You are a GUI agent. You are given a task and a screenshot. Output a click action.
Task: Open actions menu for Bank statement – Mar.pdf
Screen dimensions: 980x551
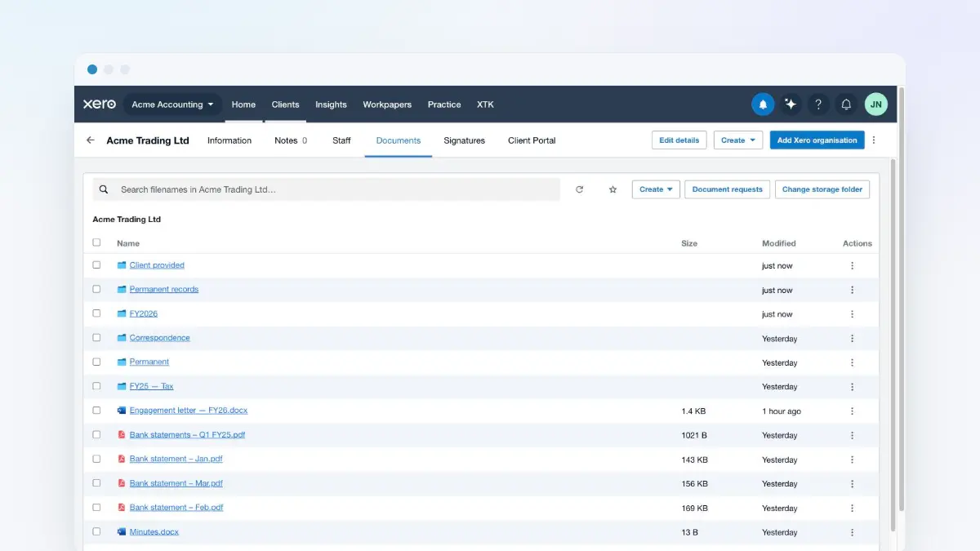coord(852,483)
